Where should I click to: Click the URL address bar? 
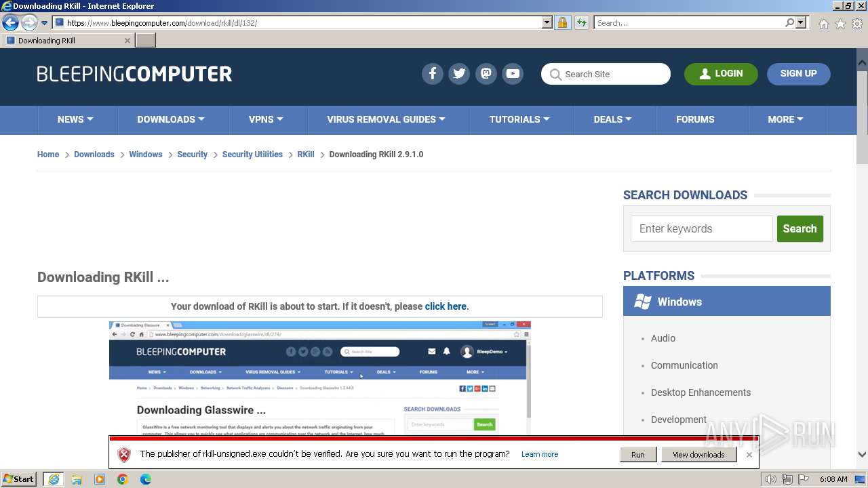[x=297, y=23]
